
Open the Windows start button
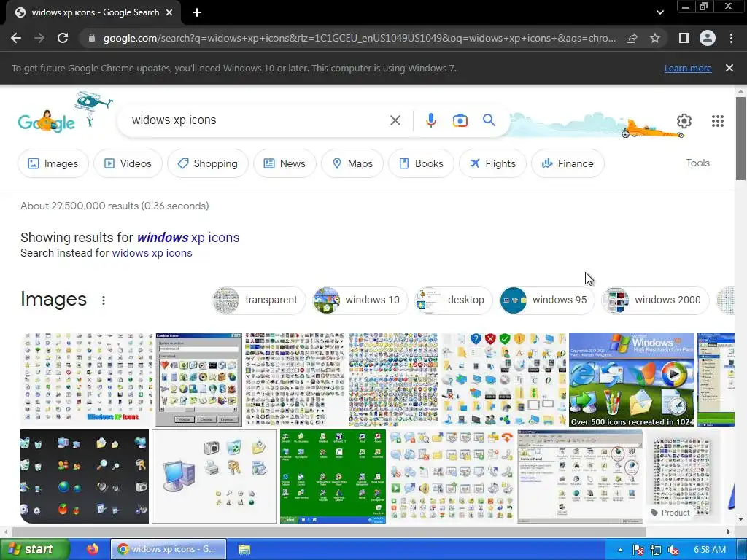[34, 549]
